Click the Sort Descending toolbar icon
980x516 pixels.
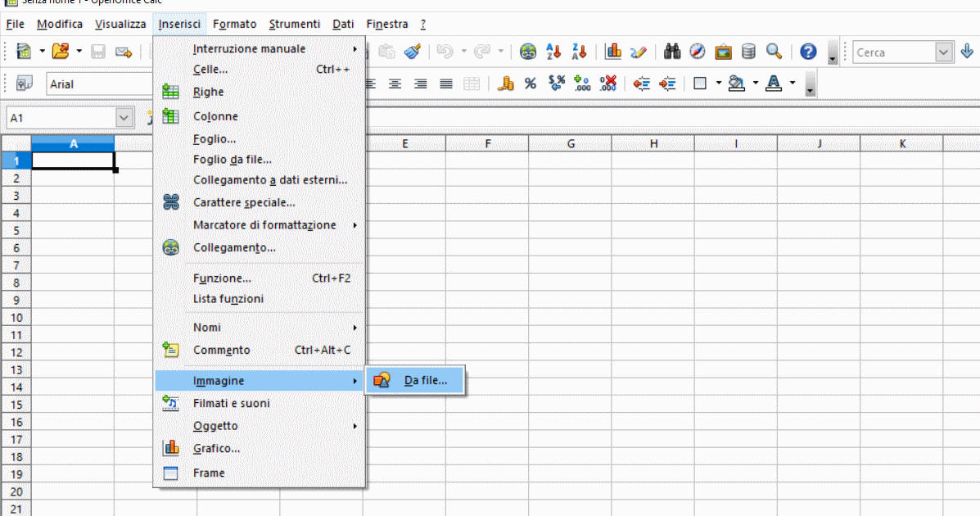(x=578, y=52)
